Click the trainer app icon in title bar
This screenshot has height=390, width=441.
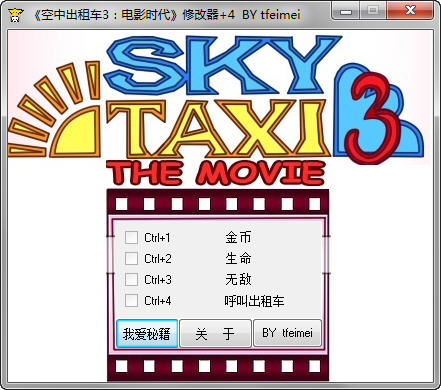click(16, 15)
